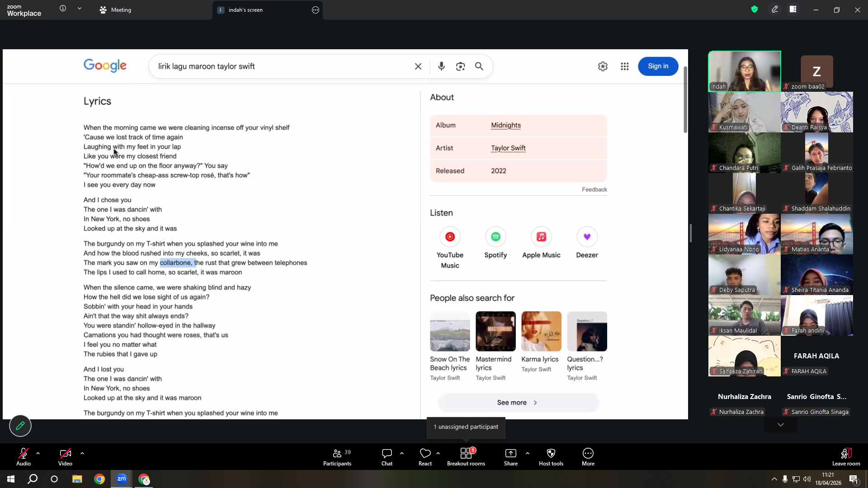This screenshot has height=488, width=868.
Task: Open Karma lyrics thumbnail
Action: pyautogui.click(x=541, y=331)
